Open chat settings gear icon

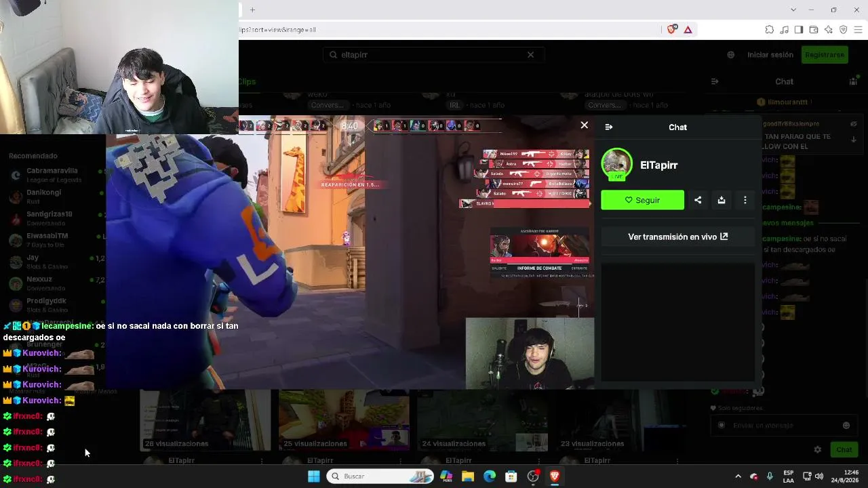click(818, 449)
